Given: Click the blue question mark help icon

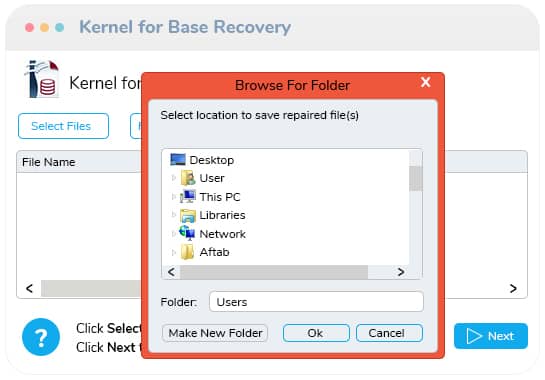Looking at the screenshot, I should 41,337.
